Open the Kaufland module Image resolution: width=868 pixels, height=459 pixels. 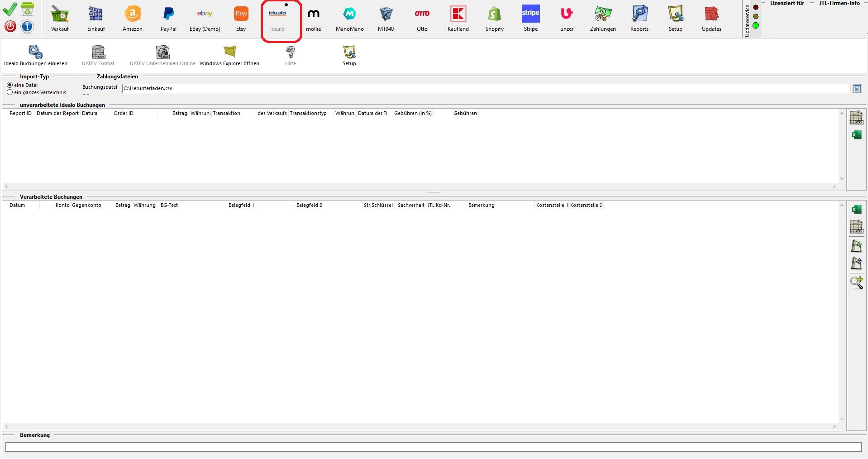458,18
